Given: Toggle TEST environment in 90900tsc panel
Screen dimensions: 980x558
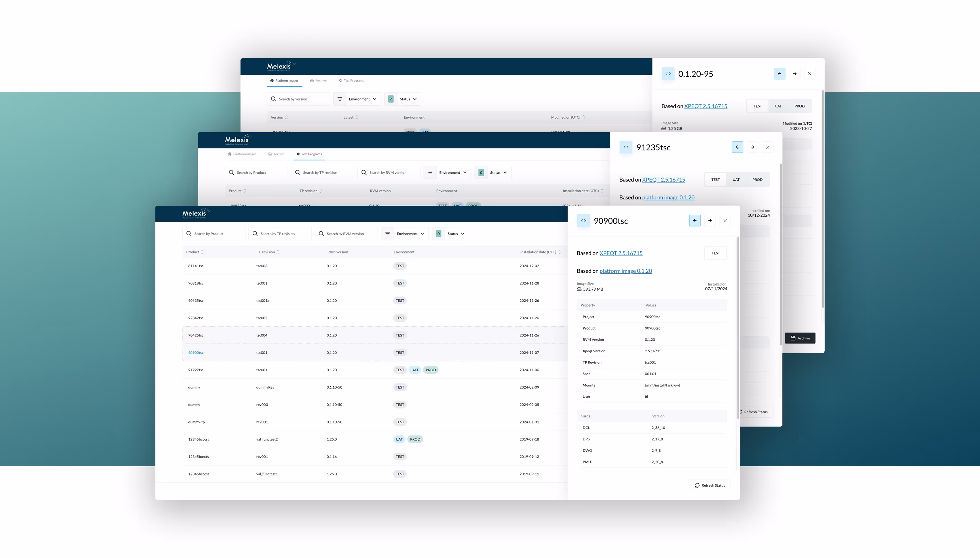Looking at the screenshot, I should (715, 253).
